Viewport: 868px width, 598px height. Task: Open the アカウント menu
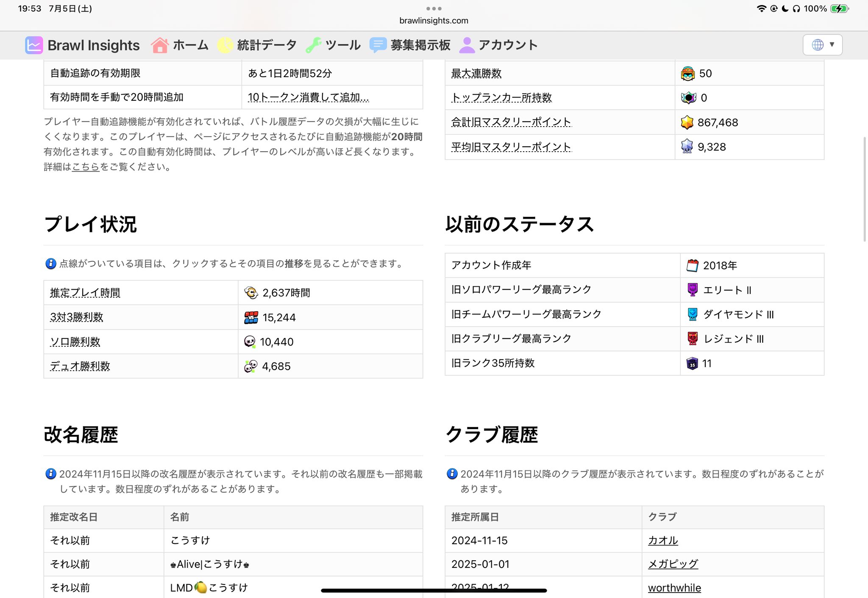(x=498, y=45)
